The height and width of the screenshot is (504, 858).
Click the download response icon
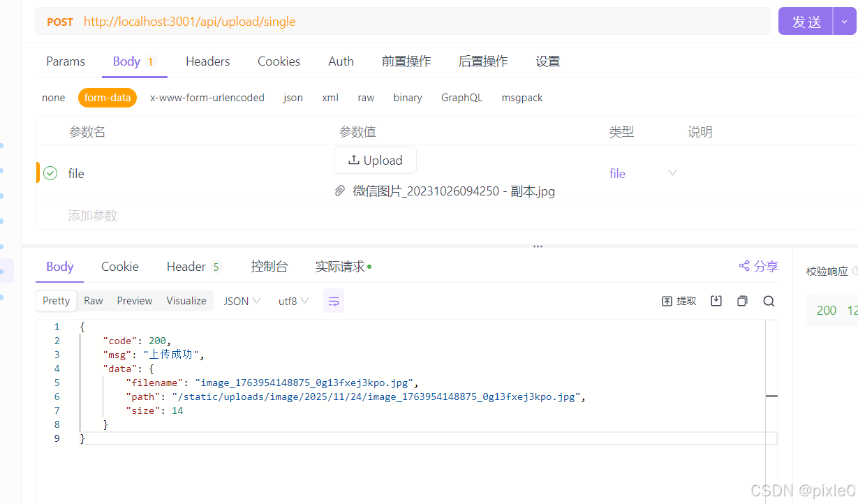(716, 301)
